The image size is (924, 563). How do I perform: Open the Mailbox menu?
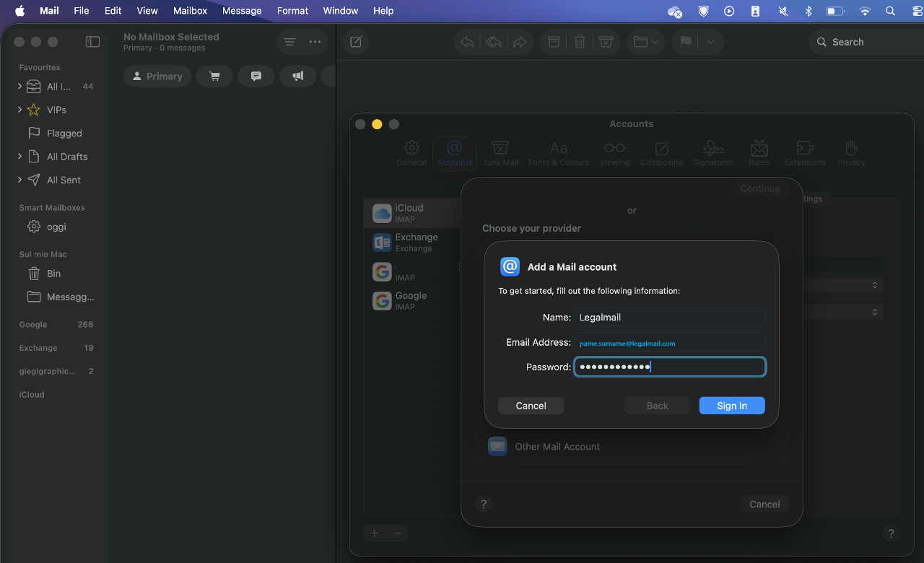190,11
